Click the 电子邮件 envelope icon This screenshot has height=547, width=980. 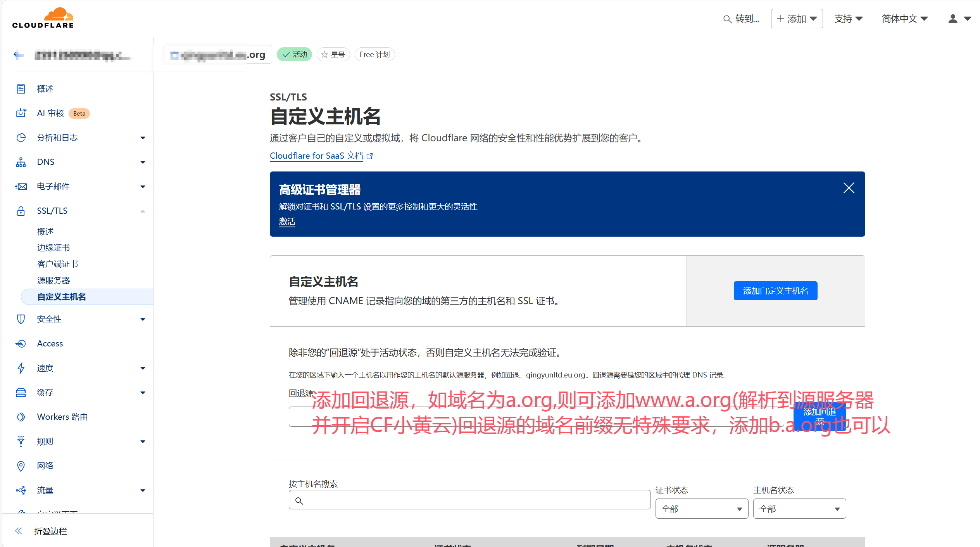click(x=21, y=187)
